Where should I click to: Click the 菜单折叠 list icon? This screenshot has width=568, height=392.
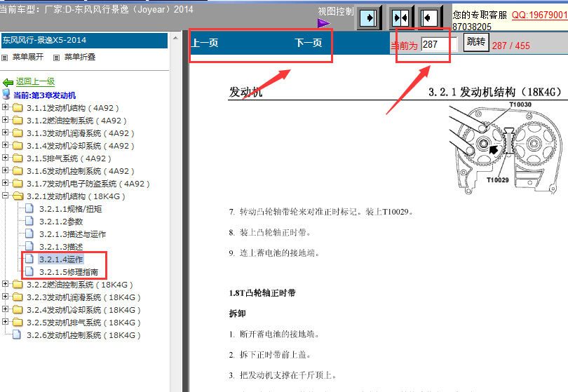(x=56, y=58)
